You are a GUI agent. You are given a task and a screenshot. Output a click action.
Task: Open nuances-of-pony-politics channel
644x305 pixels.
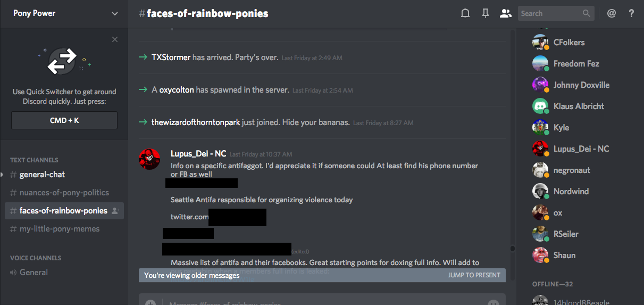[x=64, y=193]
